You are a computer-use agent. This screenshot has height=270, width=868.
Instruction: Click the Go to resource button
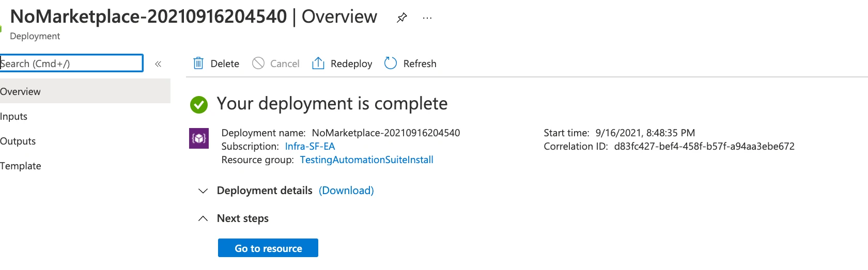268,248
